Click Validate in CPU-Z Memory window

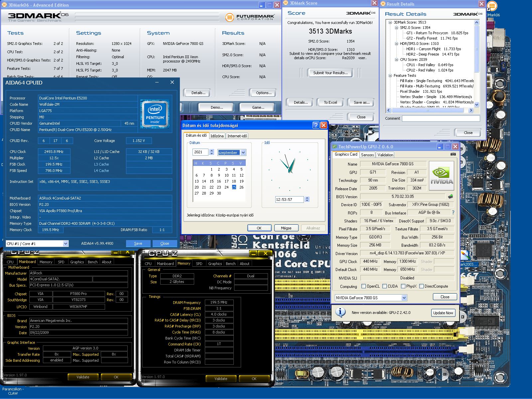[220, 378]
